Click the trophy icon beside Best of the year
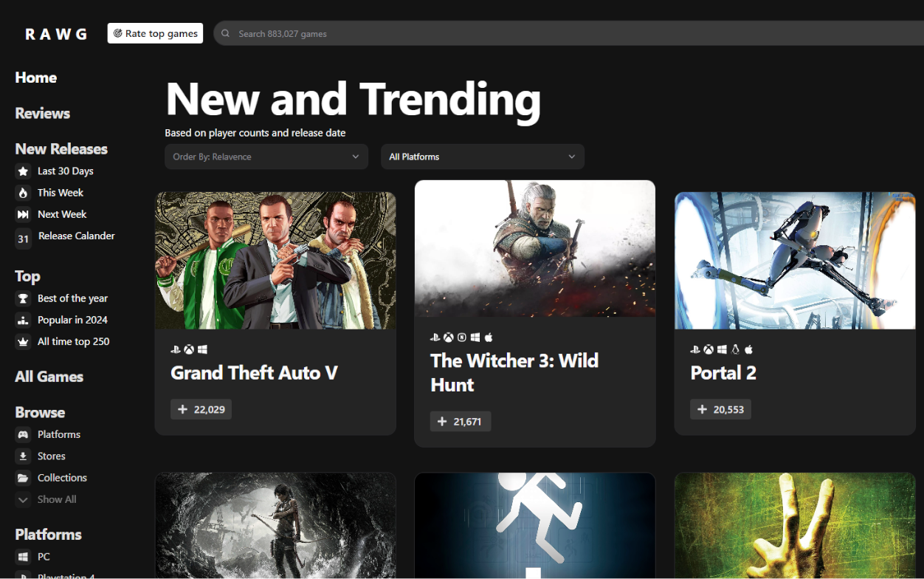The width and height of the screenshot is (924, 579). [23, 298]
